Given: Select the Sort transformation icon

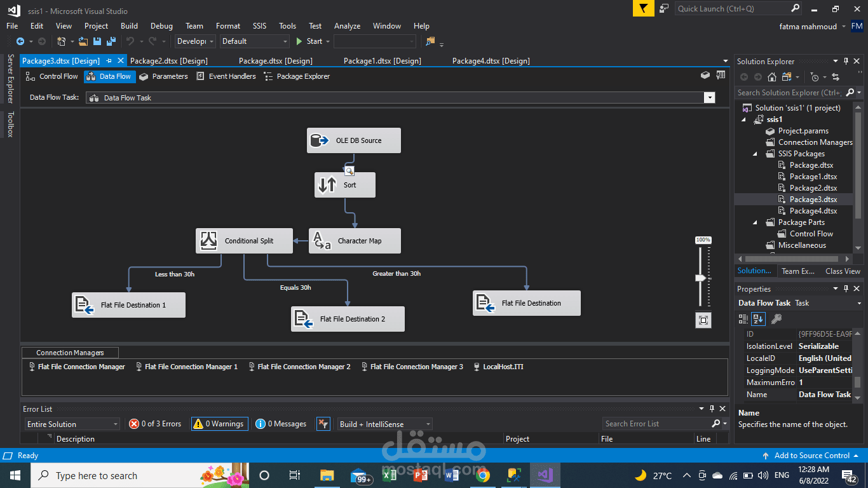Looking at the screenshot, I should [x=327, y=185].
